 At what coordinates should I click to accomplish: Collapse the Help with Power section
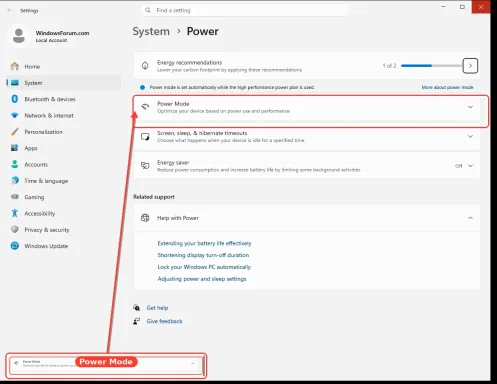470,218
